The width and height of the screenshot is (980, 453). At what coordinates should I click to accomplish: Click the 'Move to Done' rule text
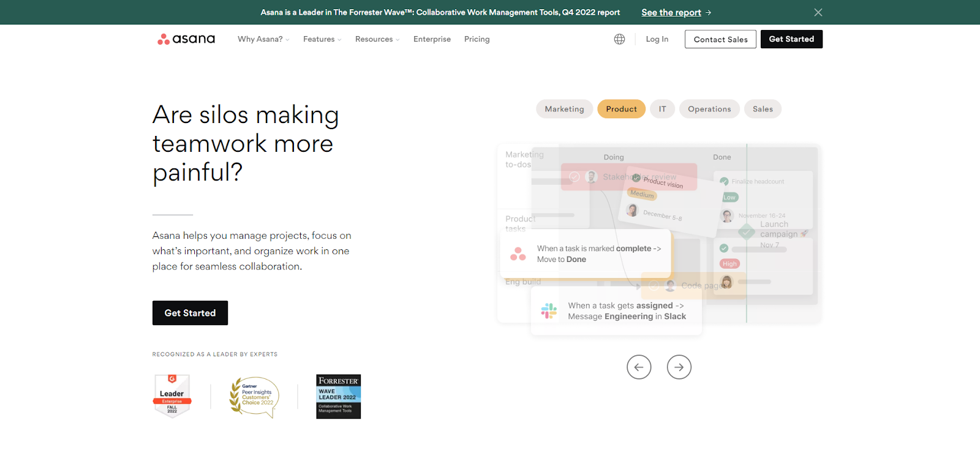coord(562,260)
